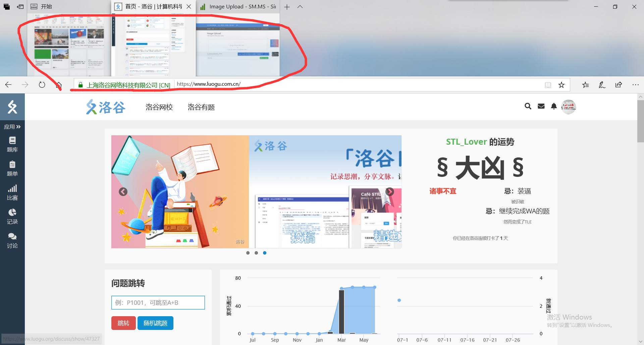The image size is (644, 345).
Task: Click the page vertical scrollbar thumb
Action: pos(640,121)
